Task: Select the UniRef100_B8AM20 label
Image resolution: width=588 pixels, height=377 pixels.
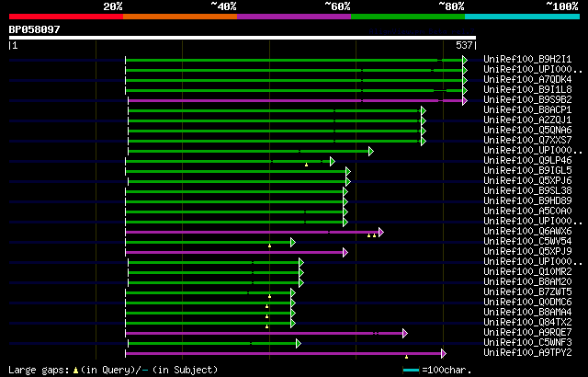Action: coord(527,282)
